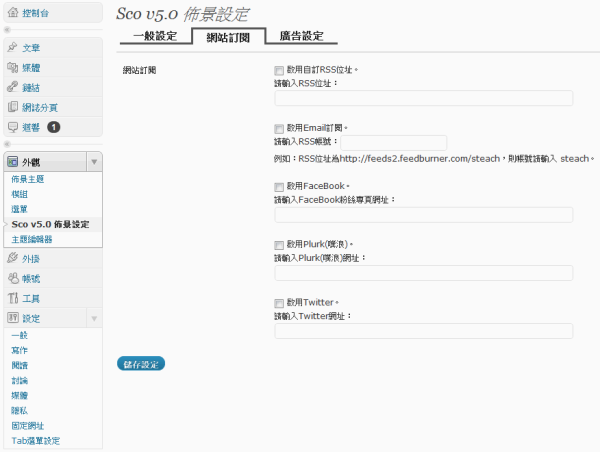Select Sco v5.0 佈景設定 in sidebar
The height and width of the screenshot is (452, 600).
51,224
